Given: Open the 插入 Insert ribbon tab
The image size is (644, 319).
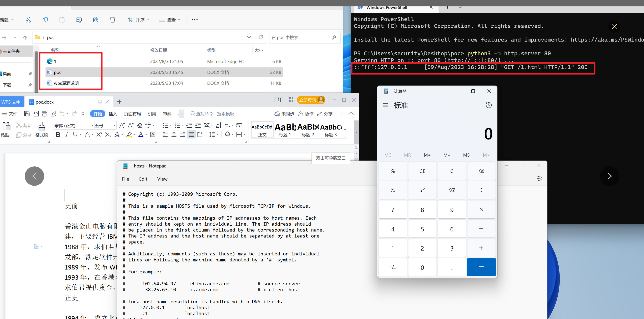Looking at the screenshot, I should pyautogui.click(x=113, y=114).
